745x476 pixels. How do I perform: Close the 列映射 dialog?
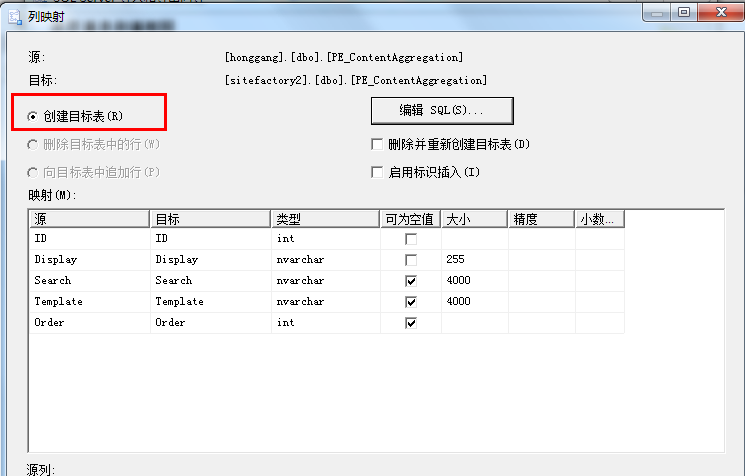[x=721, y=12]
